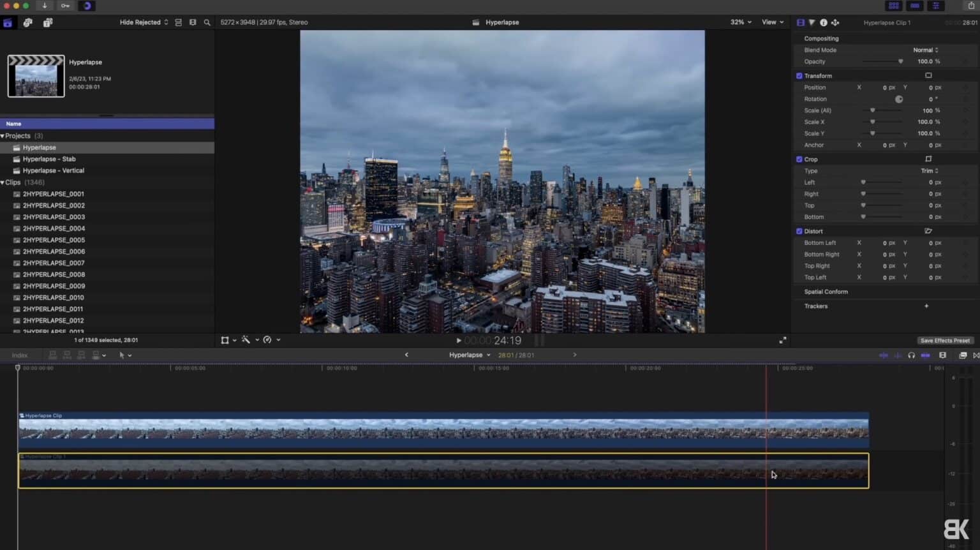Click the Keywords editor icon
This screenshot has height=550, width=980.
(x=27, y=22)
